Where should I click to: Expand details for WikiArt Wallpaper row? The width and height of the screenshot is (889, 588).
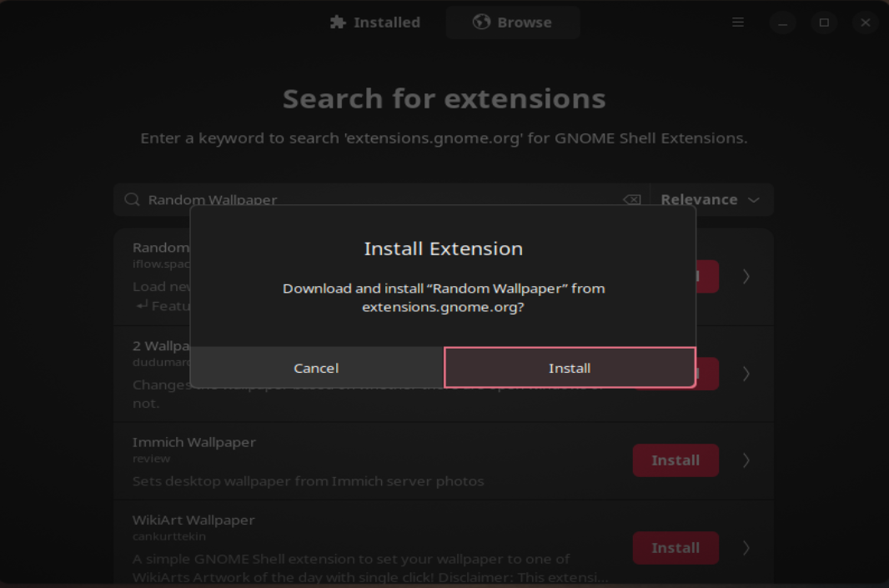click(746, 548)
